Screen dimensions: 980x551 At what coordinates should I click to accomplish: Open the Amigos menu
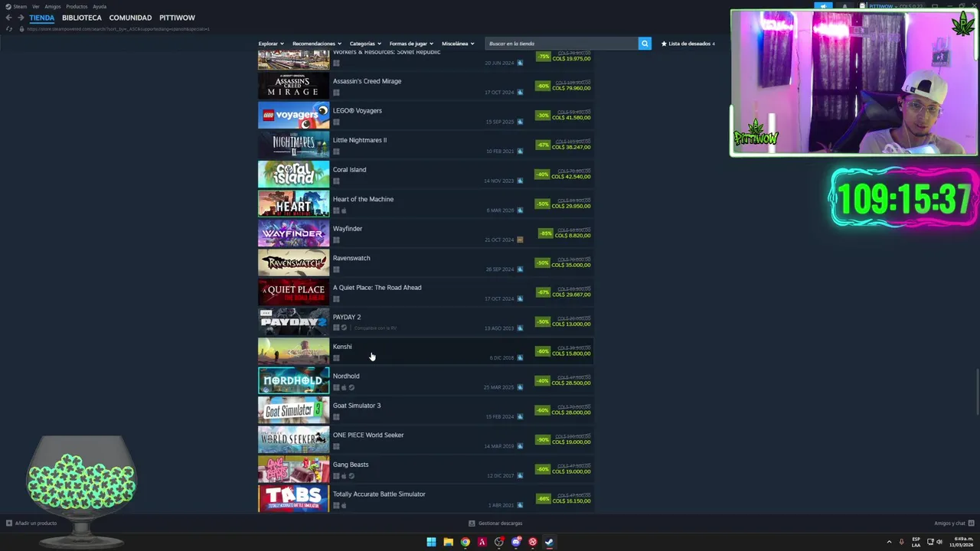[x=53, y=6]
